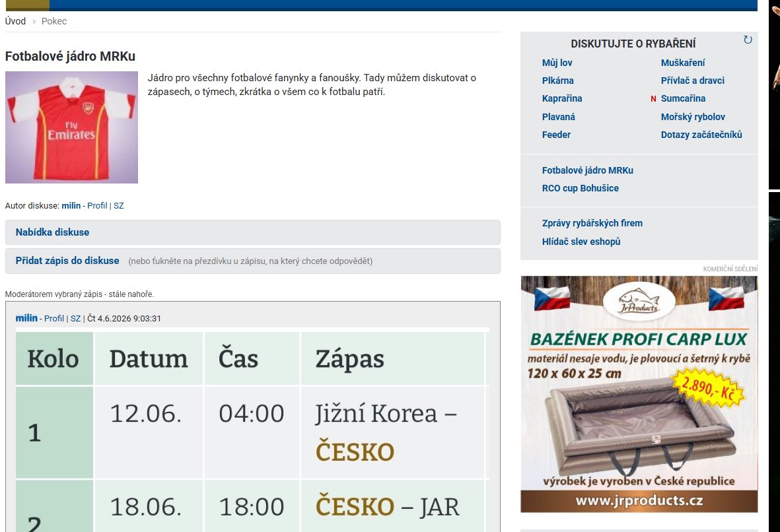The height and width of the screenshot is (532, 780).
Task: Open the Úvod breadcrumb link
Action: coord(15,21)
